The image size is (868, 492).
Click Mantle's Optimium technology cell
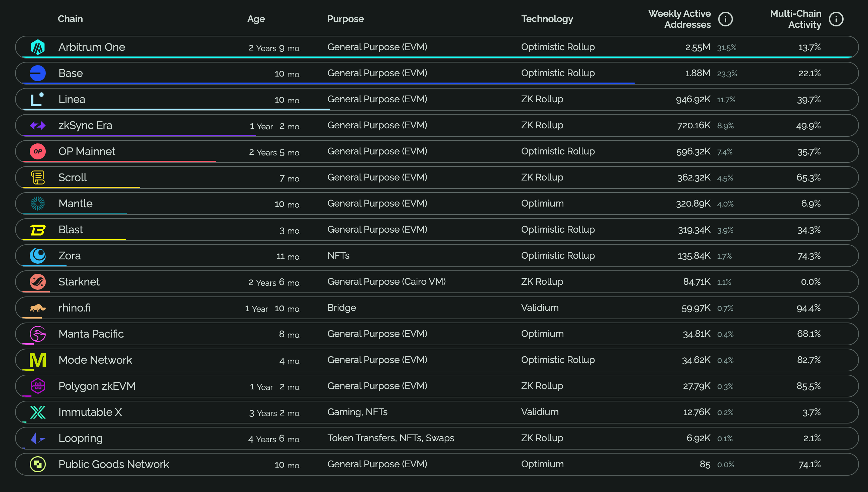(x=542, y=204)
